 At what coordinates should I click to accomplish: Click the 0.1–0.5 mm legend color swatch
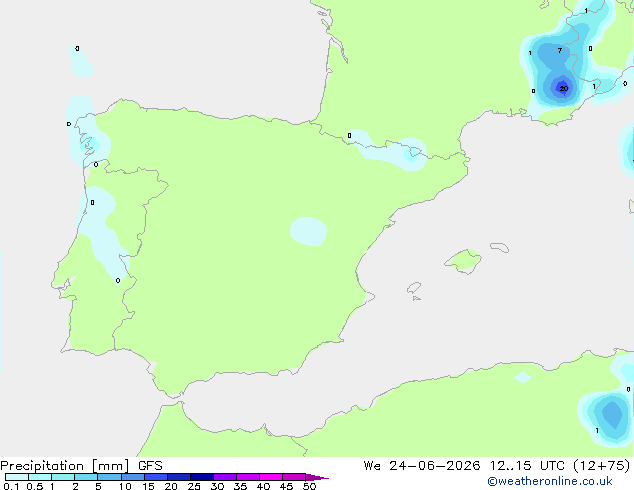coord(17,477)
